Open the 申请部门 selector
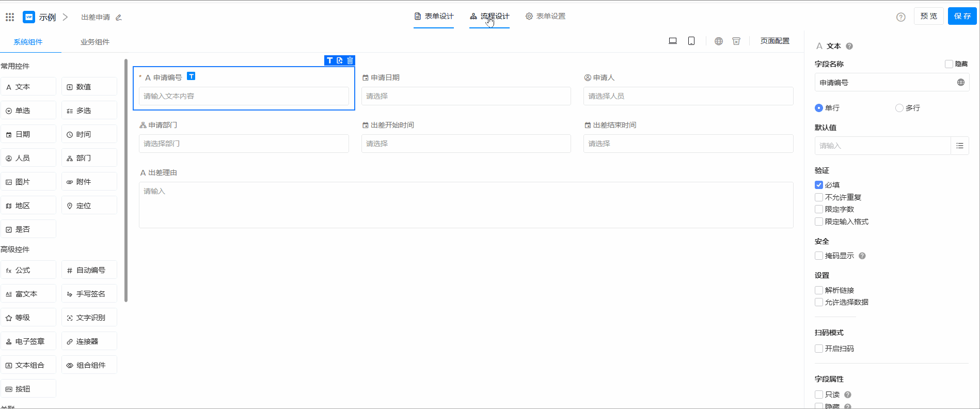 tap(244, 144)
